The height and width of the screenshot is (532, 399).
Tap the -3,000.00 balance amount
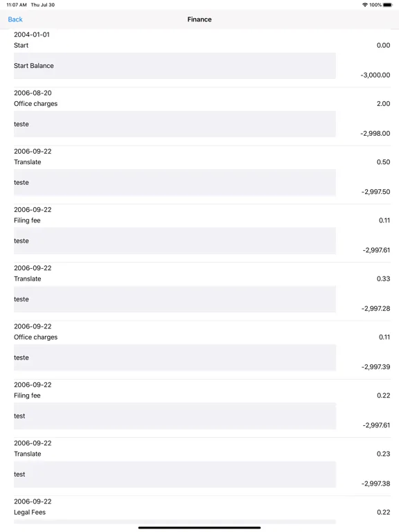tap(375, 75)
